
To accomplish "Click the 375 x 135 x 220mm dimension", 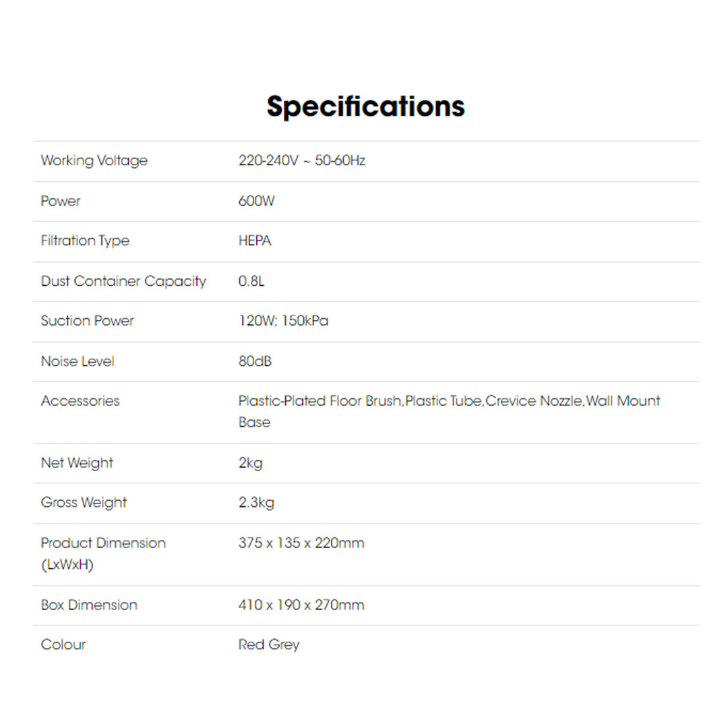I will click(301, 543).
